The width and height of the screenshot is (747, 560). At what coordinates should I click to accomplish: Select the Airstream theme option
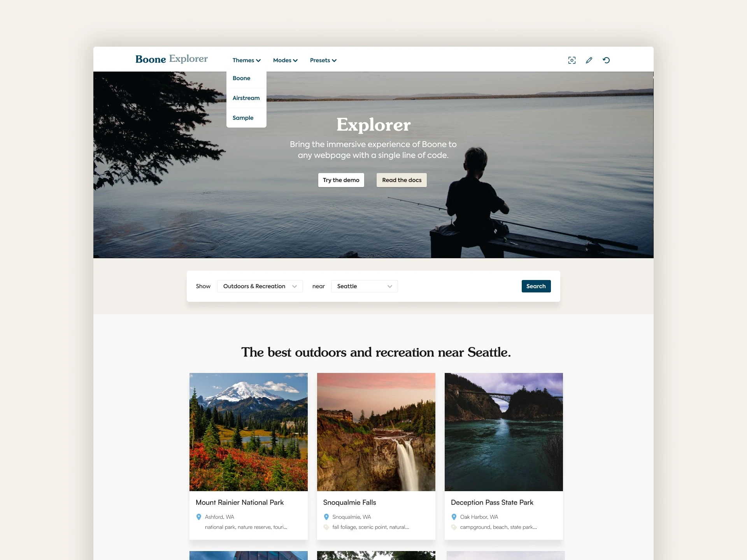click(x=246, y=98)
